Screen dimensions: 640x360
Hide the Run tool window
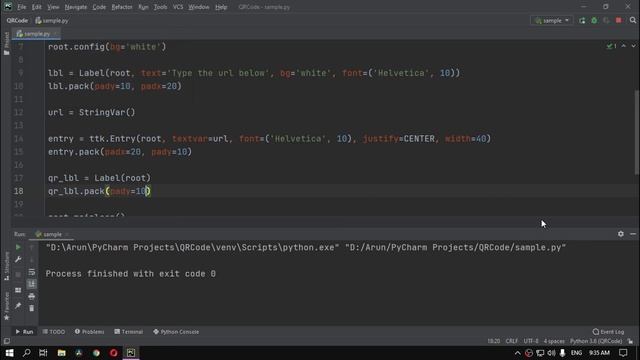click(633, 234)
